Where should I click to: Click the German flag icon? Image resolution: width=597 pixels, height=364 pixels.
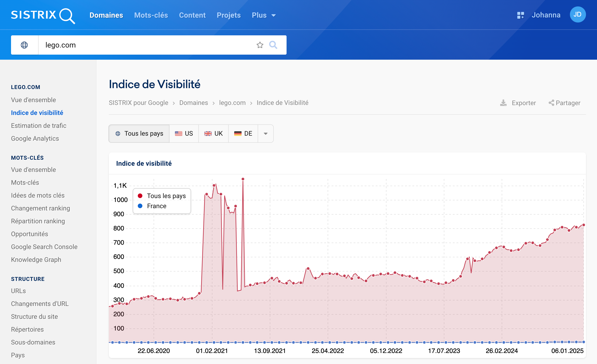[238, 133]
